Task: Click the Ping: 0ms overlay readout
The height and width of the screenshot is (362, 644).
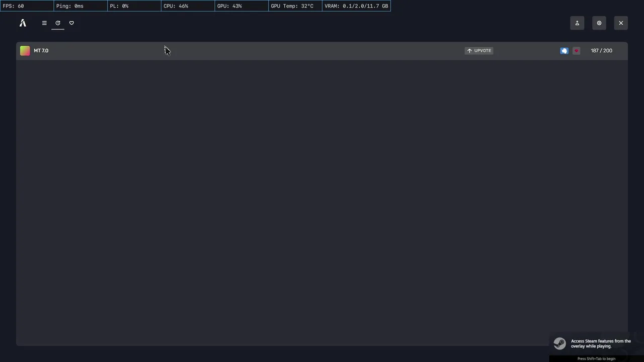Action: coord(80,6)
